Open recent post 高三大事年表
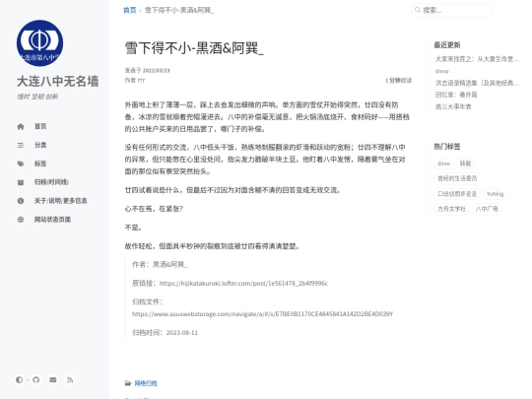The height and width of the screenshot is (399, 532). point(453,106)
